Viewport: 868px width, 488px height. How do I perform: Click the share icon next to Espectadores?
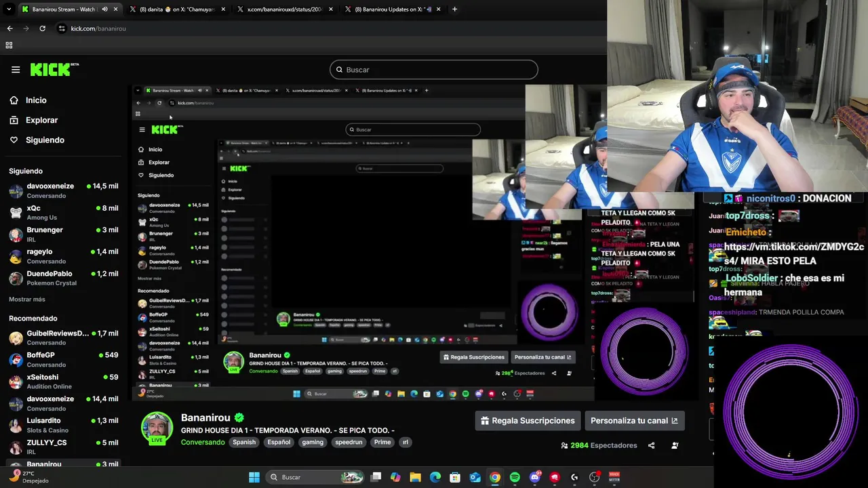pyautogui.click(x=651, y=445)
